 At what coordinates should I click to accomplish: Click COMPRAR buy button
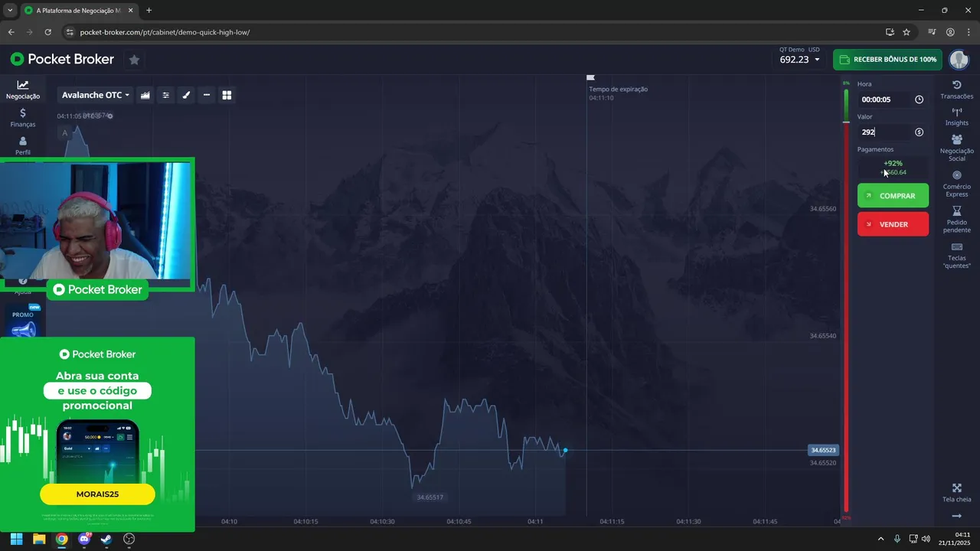tap(893, 196)
